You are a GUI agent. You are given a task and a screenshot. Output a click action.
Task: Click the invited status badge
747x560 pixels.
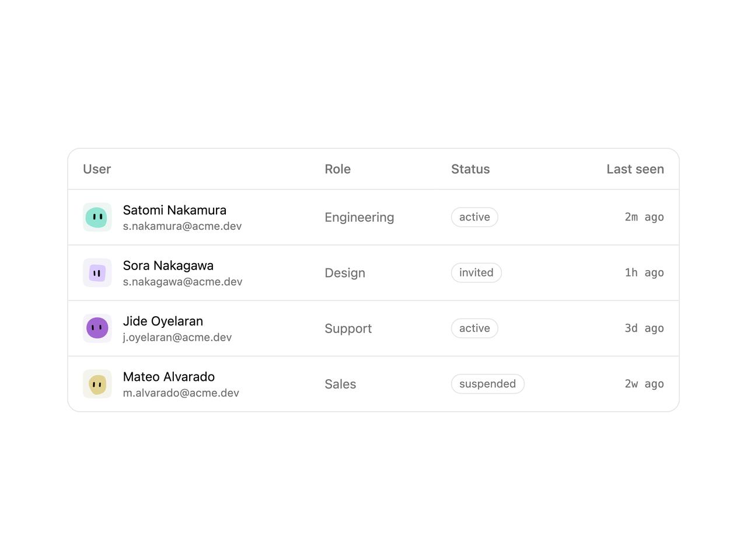(x=476, y=272)
